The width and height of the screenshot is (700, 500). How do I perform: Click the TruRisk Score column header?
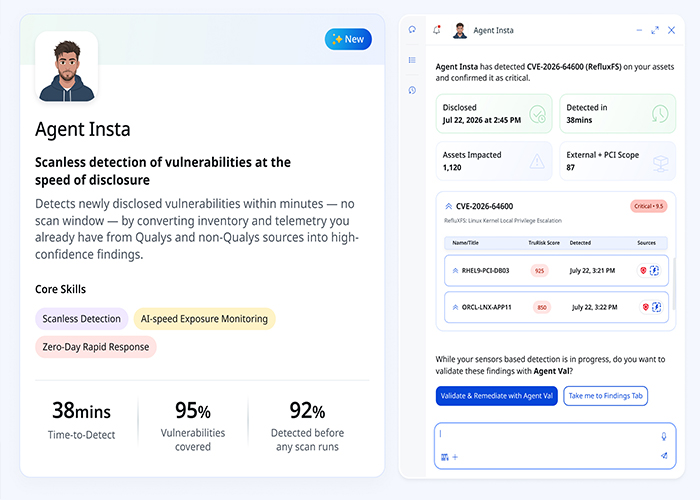544,243
